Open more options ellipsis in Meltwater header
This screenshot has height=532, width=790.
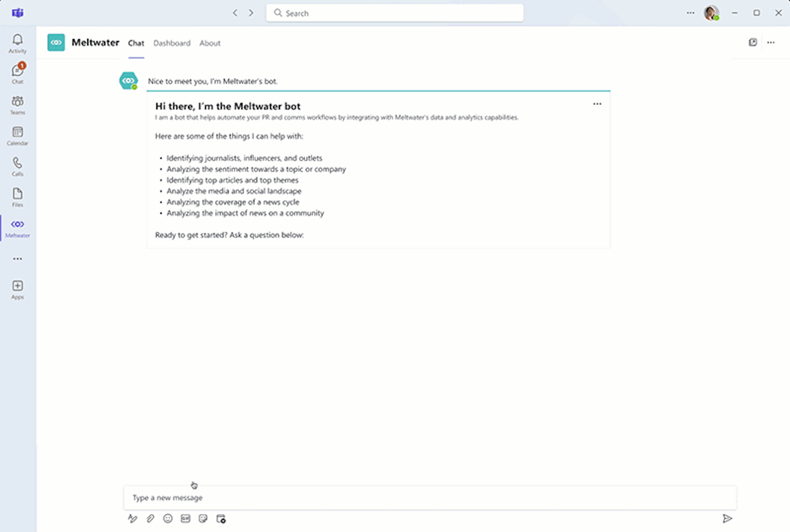pyautogui.click(x=771, y=42)
